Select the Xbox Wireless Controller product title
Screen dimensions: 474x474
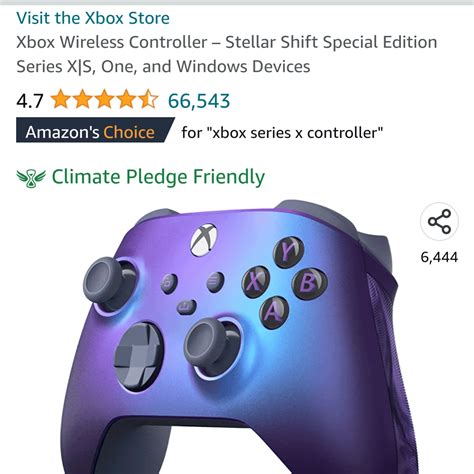227,54
